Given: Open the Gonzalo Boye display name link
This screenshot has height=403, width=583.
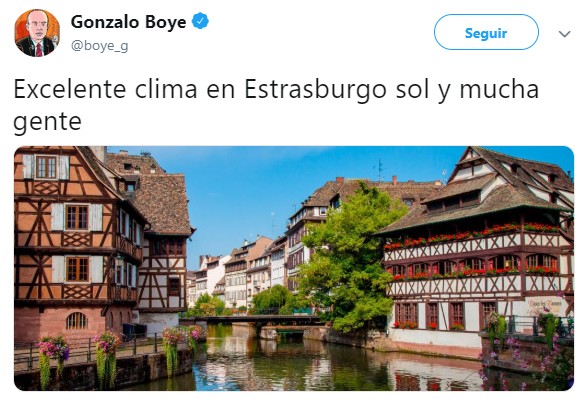Looking at the screenshot, I should (x=128, y=22).
